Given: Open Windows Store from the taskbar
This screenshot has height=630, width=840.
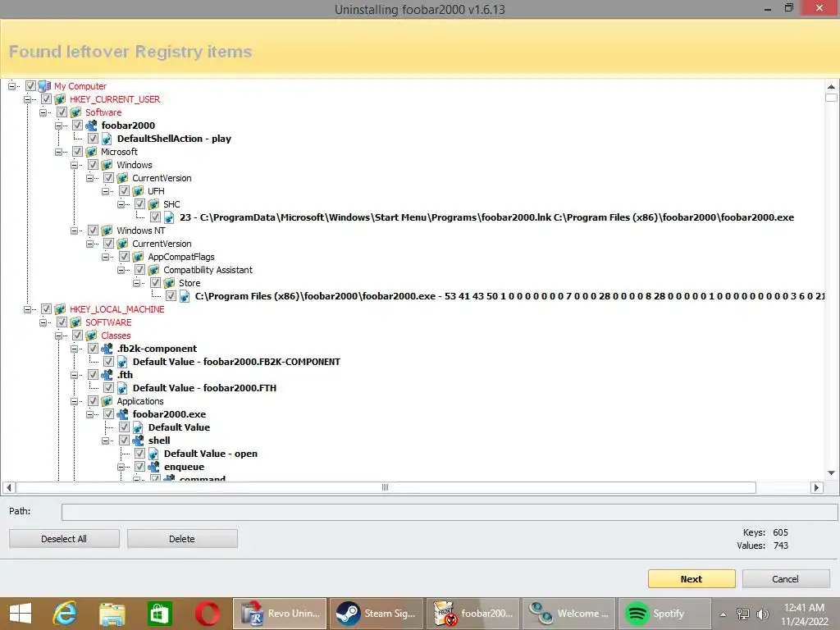Looking at the screenshot, I should pyautogui.click(x=159, y=614).
